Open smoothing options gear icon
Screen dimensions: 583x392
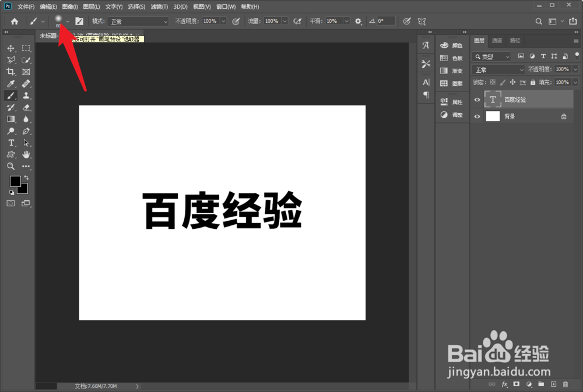coord(358,21)
